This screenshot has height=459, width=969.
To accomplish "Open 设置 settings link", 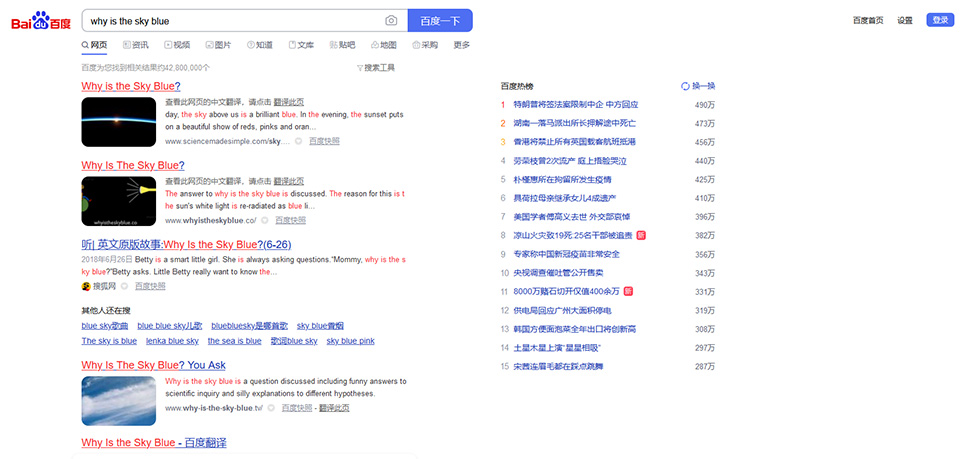I will (x=905, y=20).
